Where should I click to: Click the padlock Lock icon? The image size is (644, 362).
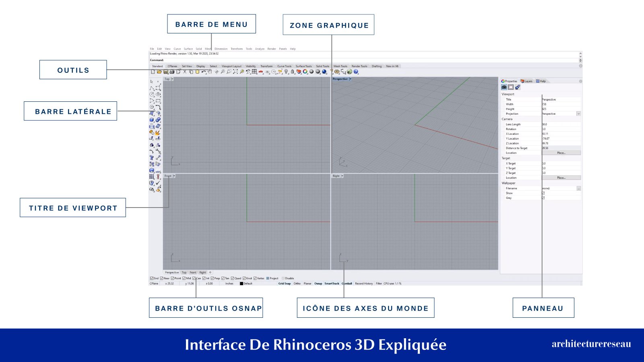(x=292, y=72)
